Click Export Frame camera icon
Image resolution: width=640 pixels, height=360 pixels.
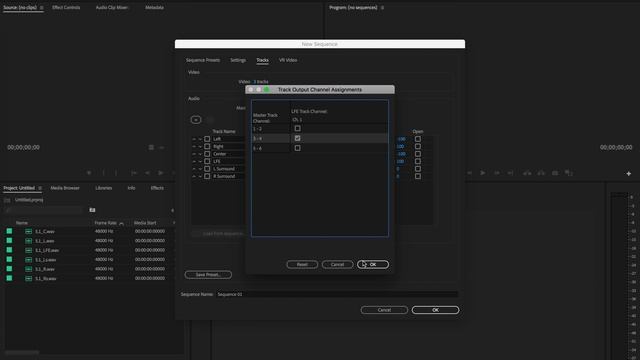[x=555, y=173]
